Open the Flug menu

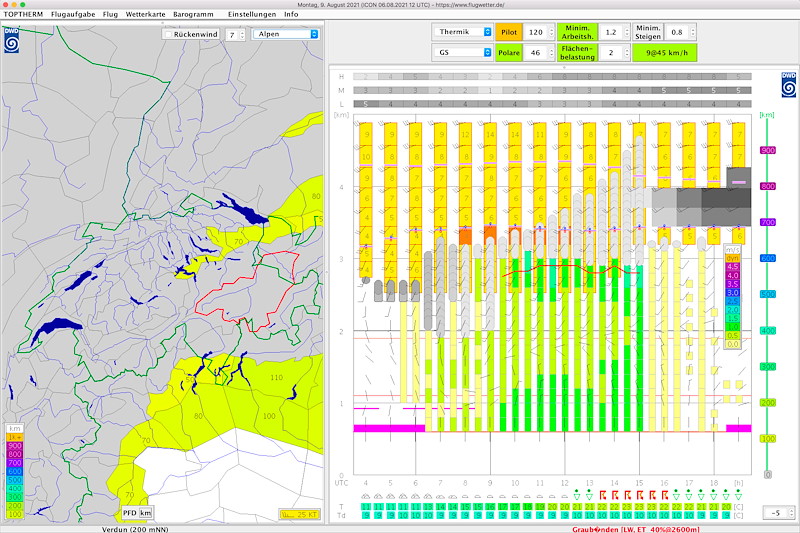click(110, 14)
